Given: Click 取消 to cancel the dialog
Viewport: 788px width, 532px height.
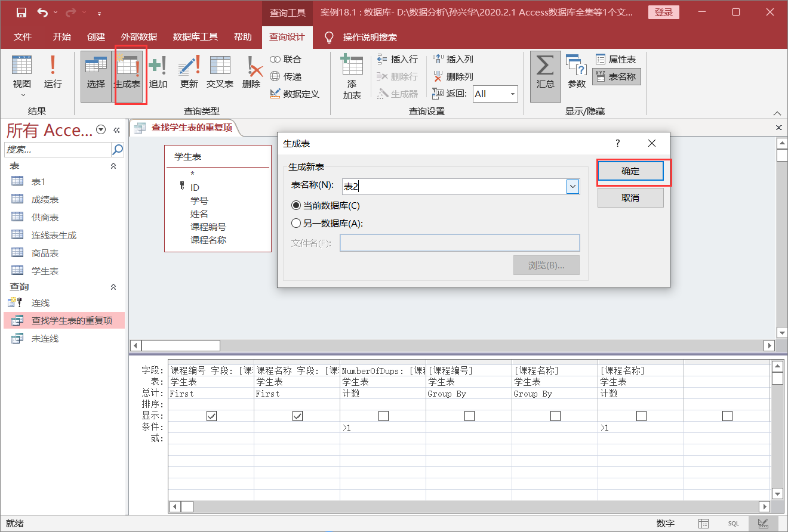Looking at the screenshot, I should (x=630, y=198).
